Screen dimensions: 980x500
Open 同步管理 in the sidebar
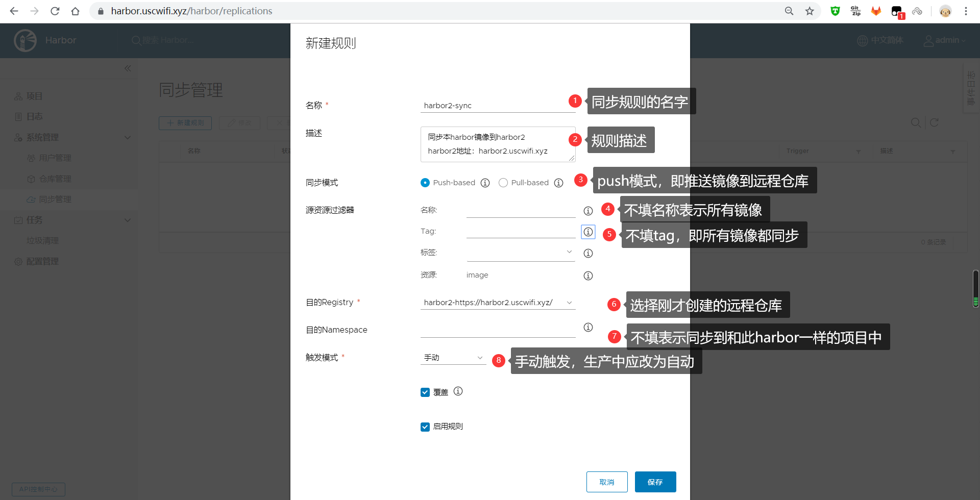55,199
